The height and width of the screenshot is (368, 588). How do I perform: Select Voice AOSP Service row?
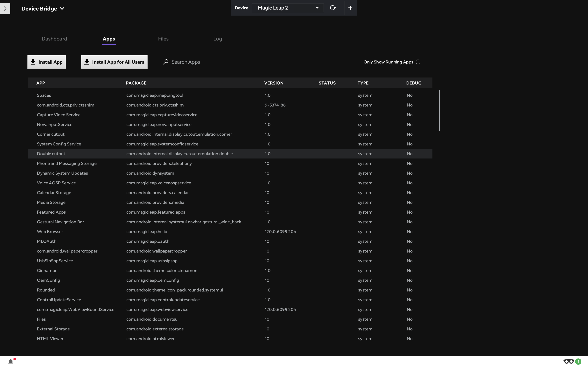pos(230,183)
